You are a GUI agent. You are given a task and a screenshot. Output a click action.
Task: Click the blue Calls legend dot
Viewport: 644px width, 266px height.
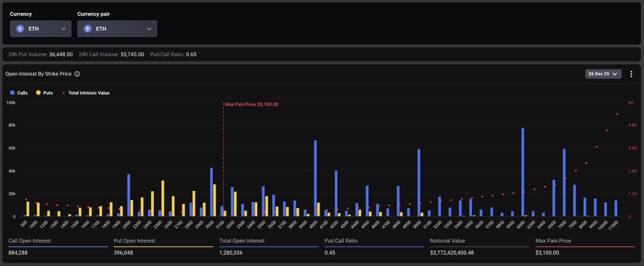pyautogui.click(x=12, y=93)
